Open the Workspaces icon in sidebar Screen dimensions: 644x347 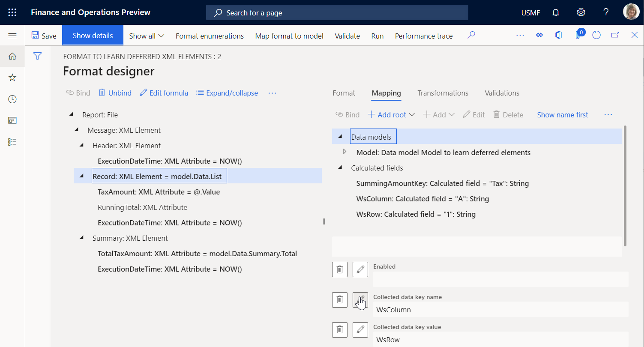pyautogui.click(x=12, y=120)
